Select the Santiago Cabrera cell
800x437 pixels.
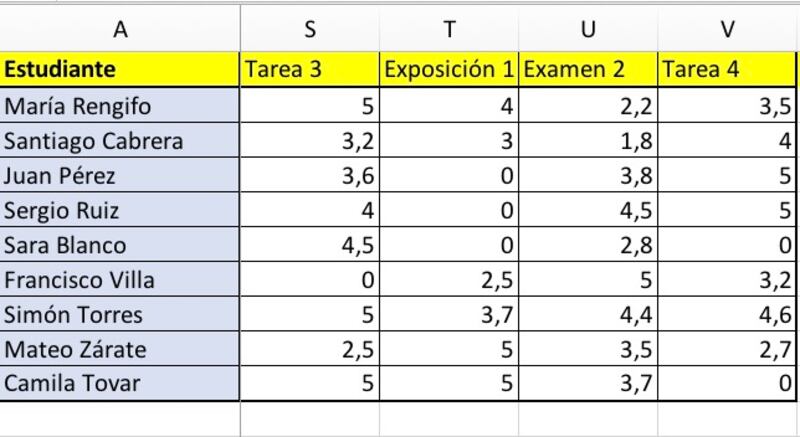pyautogui.click(x=120, y=141)
